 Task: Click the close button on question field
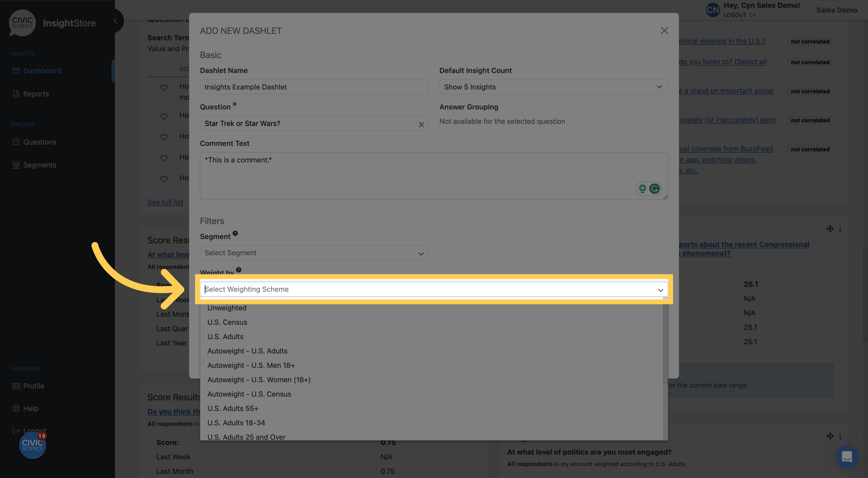coord(422,123)
